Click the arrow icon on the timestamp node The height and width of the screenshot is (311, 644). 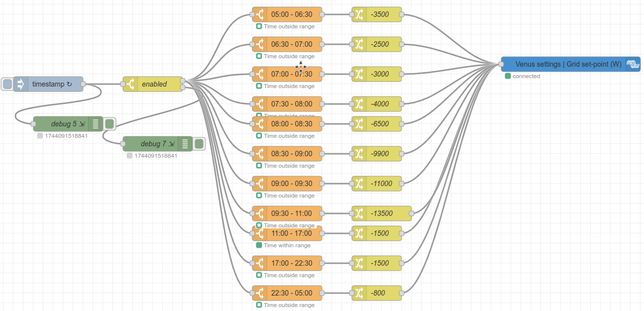click(x=21, y=84)
